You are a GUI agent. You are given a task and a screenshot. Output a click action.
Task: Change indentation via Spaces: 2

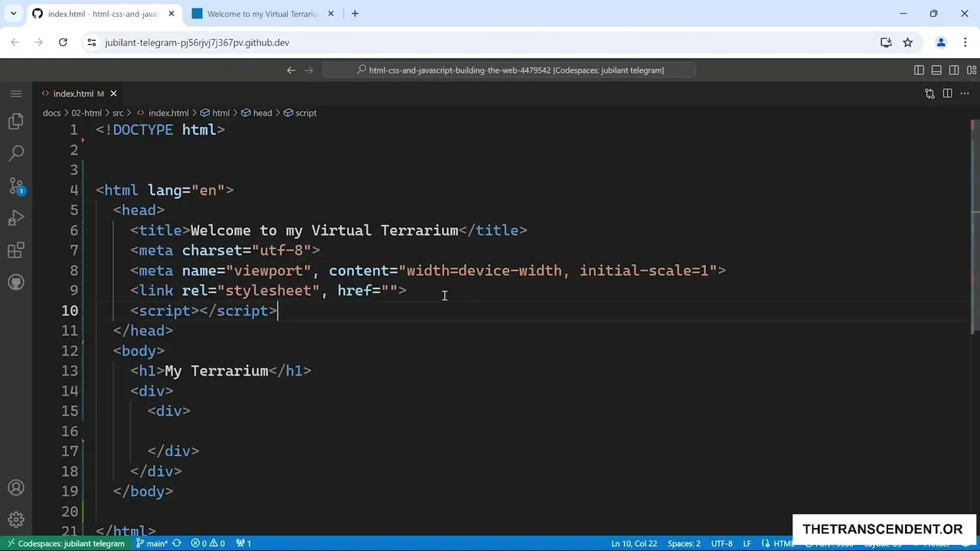click(684, 543)
